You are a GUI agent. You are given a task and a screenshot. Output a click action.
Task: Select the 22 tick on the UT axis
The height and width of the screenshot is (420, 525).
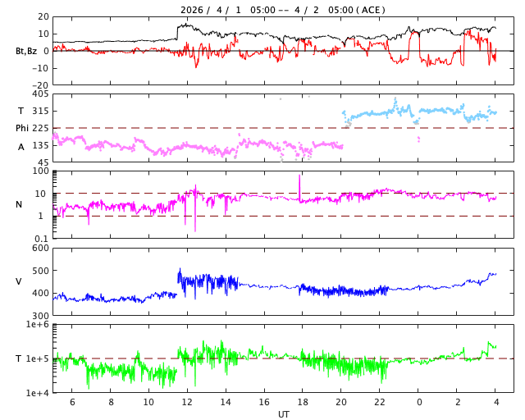(x=380, y=402)
